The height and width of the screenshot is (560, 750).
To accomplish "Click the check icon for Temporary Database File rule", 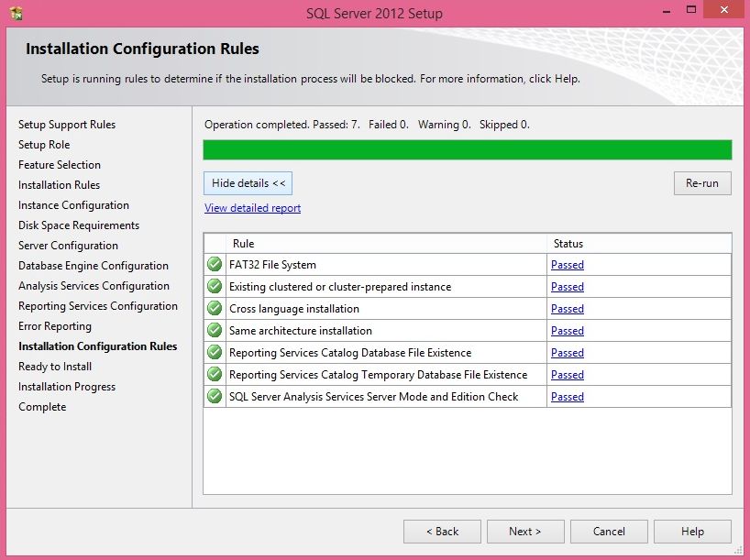I will [214, 374].
